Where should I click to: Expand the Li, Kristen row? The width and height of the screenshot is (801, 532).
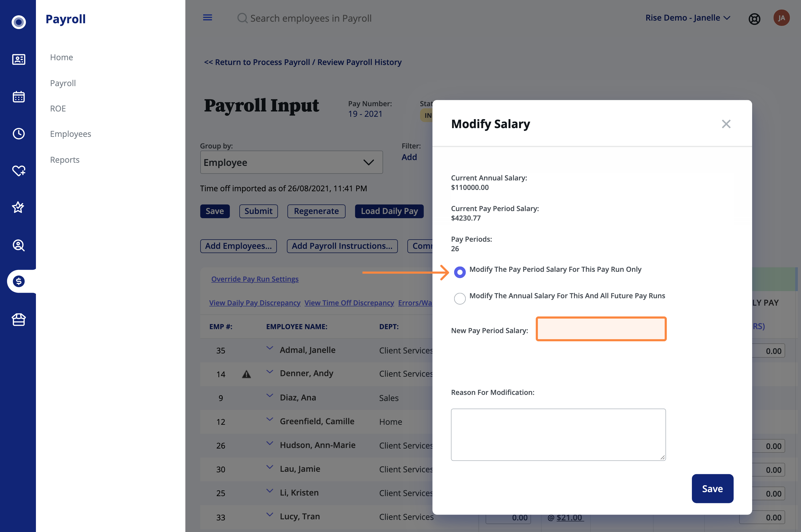270,491
